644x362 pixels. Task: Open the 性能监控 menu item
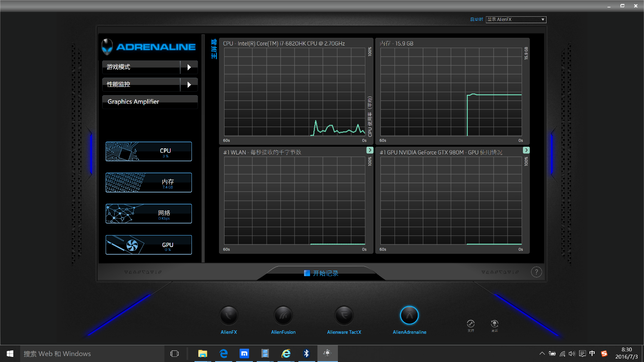click(x=141, y=84)
